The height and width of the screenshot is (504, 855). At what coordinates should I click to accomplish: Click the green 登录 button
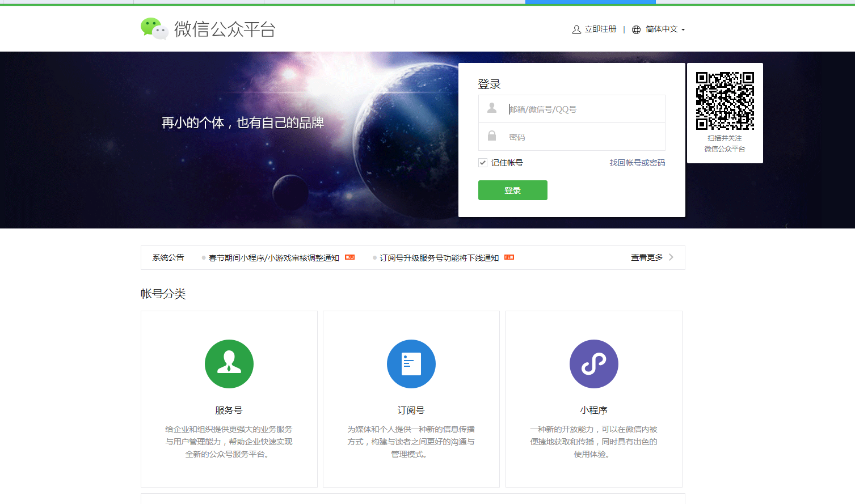513,190
